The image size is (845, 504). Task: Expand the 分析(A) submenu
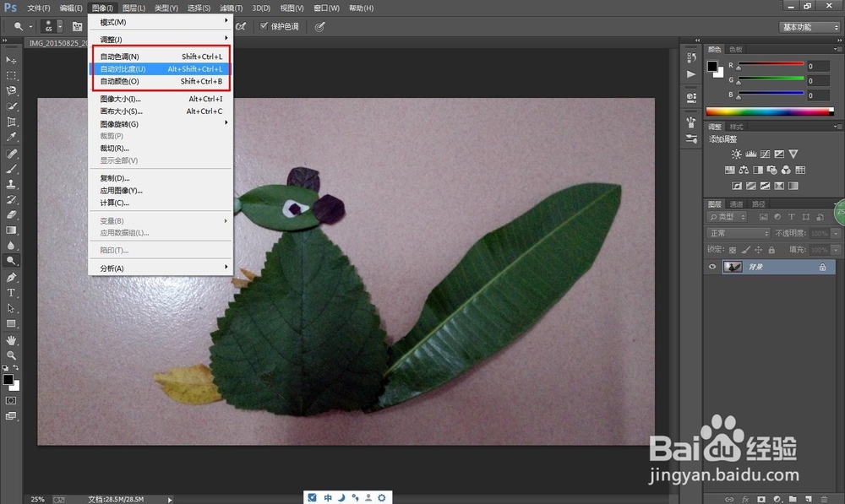point(161,268)
